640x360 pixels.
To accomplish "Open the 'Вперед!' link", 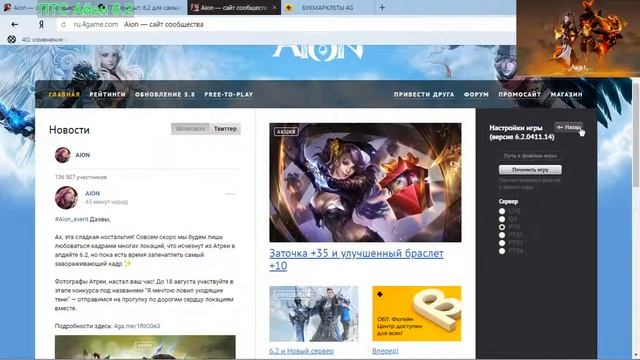I will (x=385, y=351).
